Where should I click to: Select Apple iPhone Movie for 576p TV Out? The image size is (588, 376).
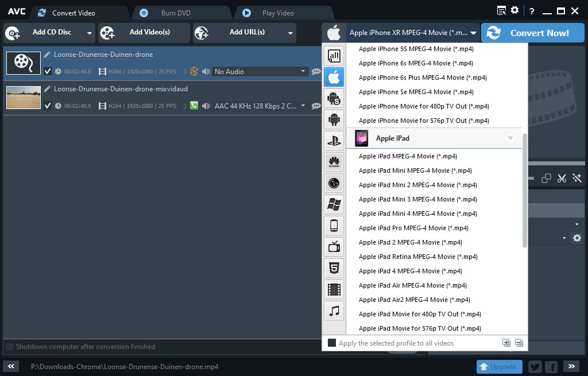(x=424, y=121)
